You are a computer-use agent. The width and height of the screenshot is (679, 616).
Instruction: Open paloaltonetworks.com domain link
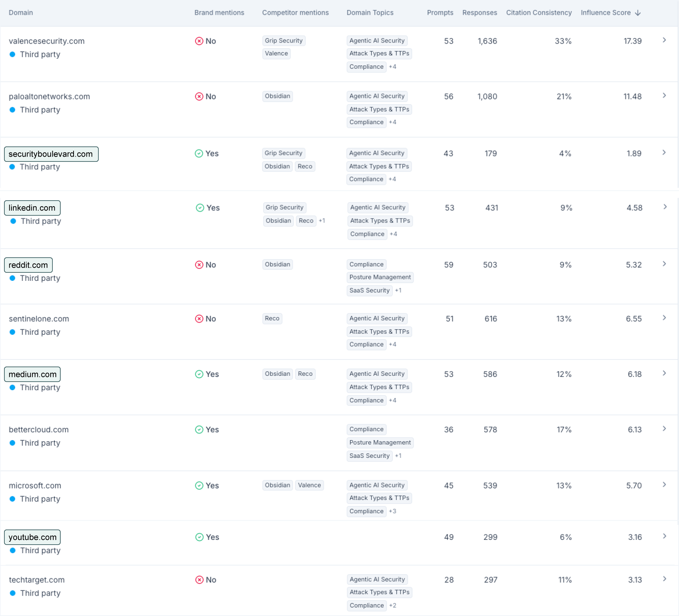point(49,96)
